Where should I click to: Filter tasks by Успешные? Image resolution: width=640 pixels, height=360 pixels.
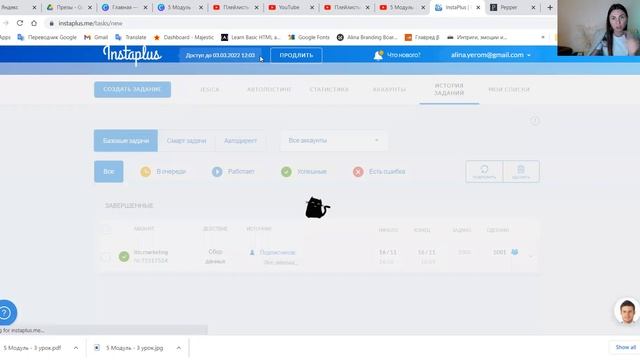tap(304, 172)
